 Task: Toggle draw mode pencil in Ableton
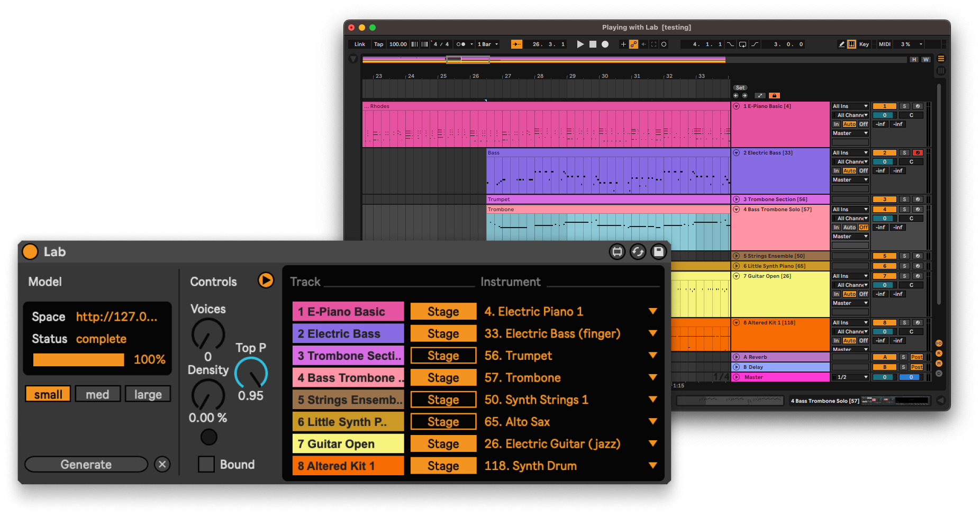[x=841, y=44]
